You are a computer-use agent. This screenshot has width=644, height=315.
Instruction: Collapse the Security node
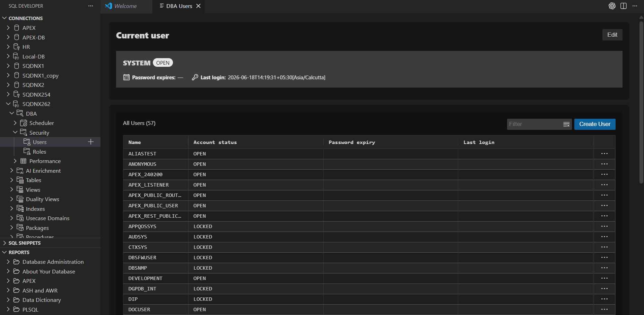pos(15,132)
